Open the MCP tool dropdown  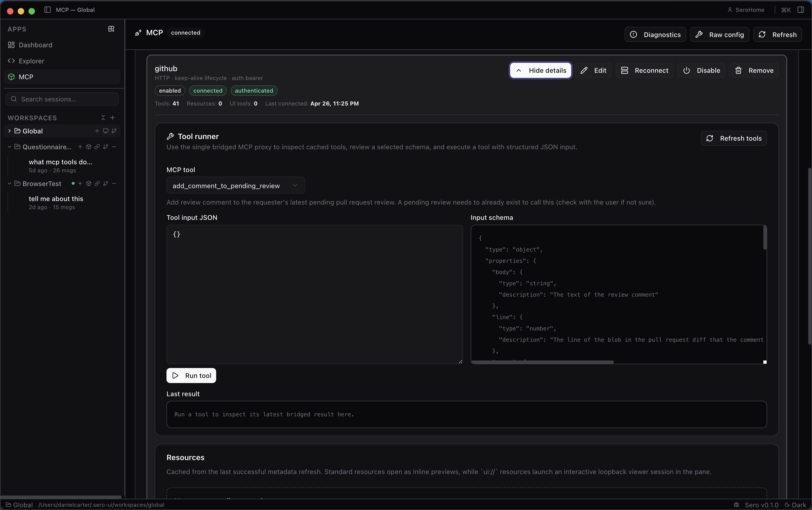click(x=235, y=185)
